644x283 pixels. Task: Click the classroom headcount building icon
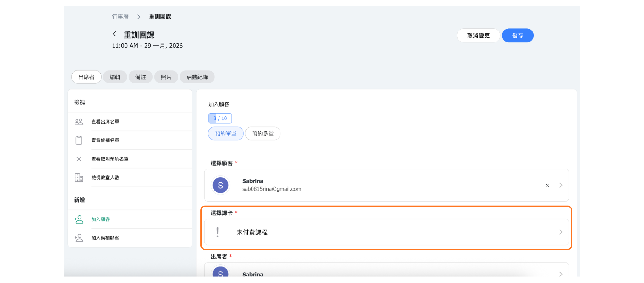pyautogui.click(x=79, y=178)
